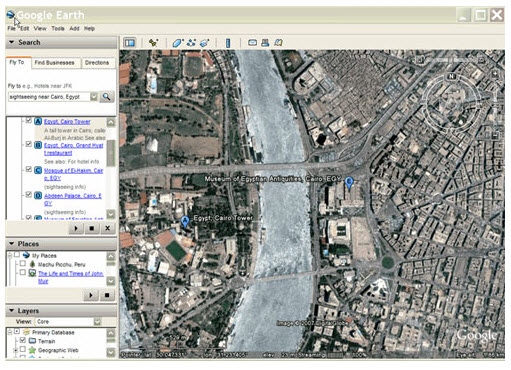Click the blue B marker icon in results
The height and width of the screenshot is (370, 511).
pos(38,145)
